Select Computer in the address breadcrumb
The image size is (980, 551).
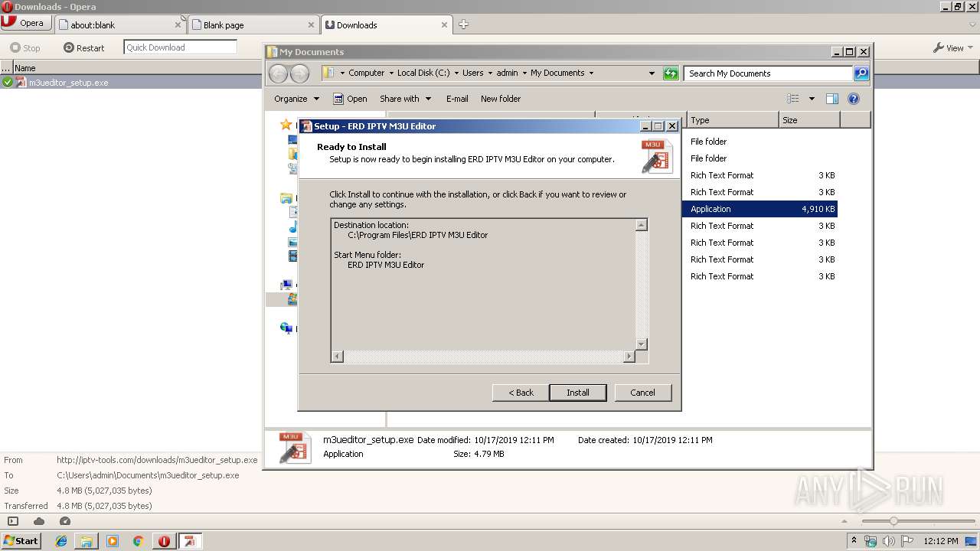click(366, 73)
